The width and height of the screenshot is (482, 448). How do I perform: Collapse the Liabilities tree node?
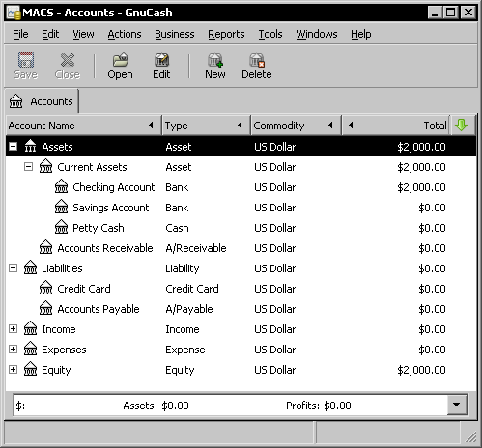[13, 268]
